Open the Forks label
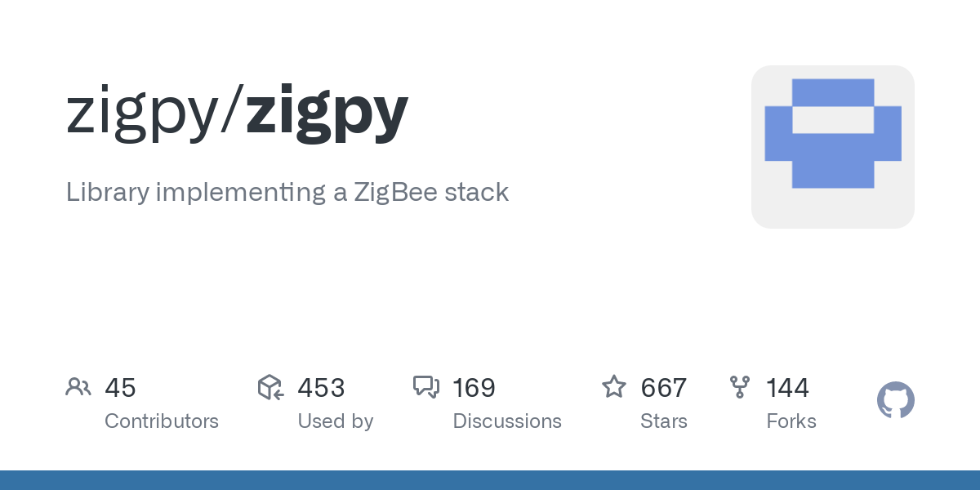 [791, 421]
